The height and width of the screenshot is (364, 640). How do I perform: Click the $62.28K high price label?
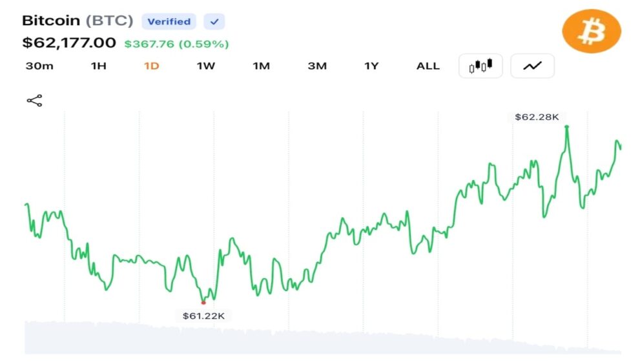(537, 117)
